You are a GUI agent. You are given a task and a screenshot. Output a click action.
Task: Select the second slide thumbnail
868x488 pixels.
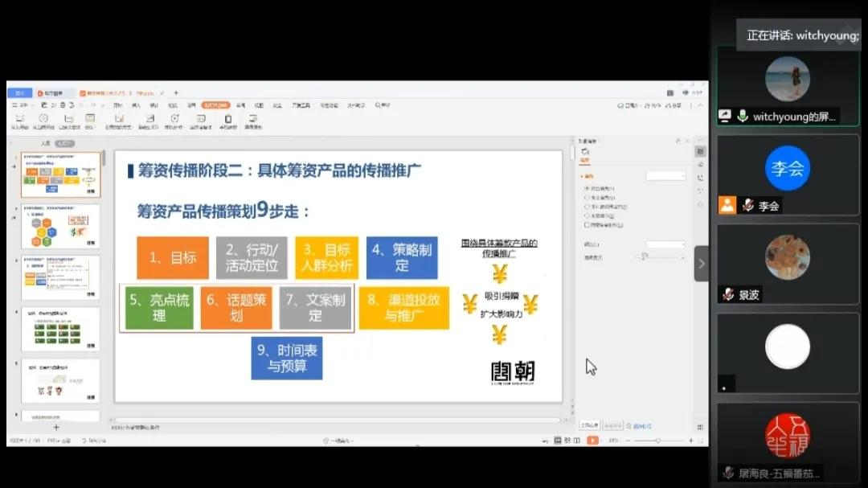point(60,226)
